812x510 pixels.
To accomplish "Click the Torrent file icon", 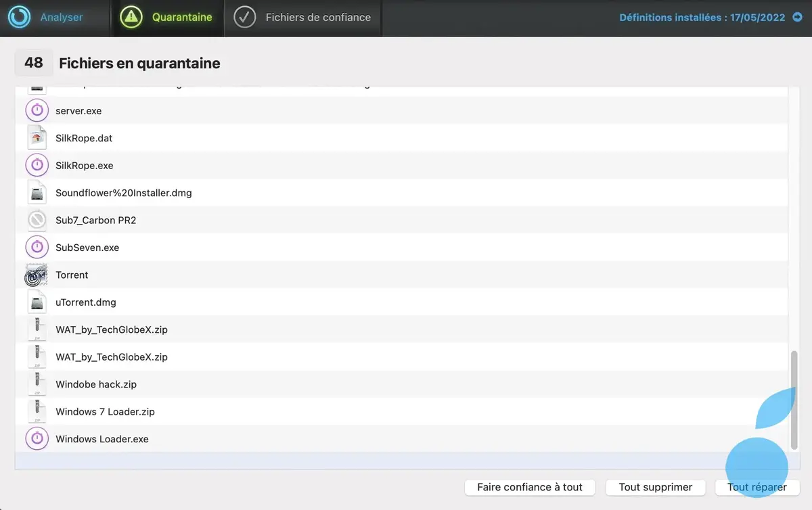I will click(35, 275).
